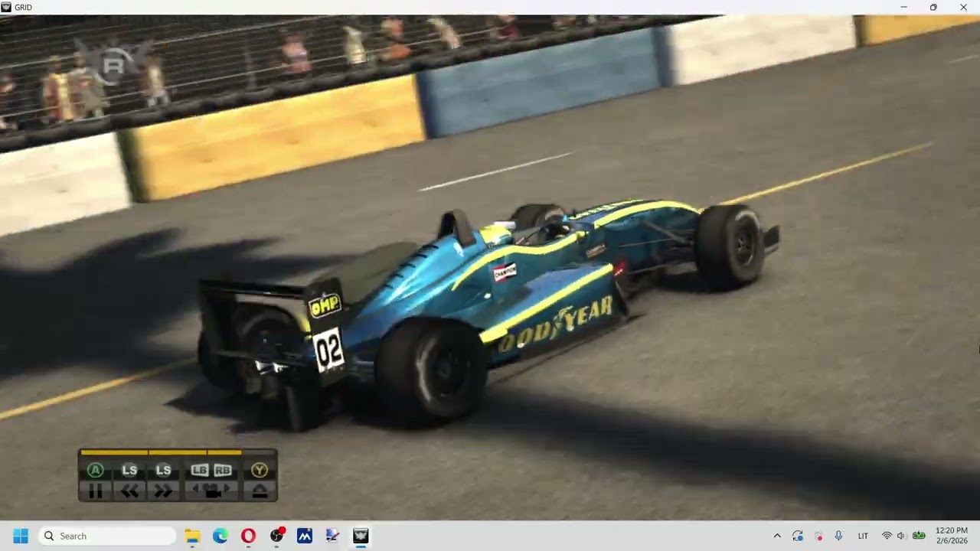This screenshot has width=980, height=551.
Task: Click the LB bumper prompt
Action: point(200,470)
